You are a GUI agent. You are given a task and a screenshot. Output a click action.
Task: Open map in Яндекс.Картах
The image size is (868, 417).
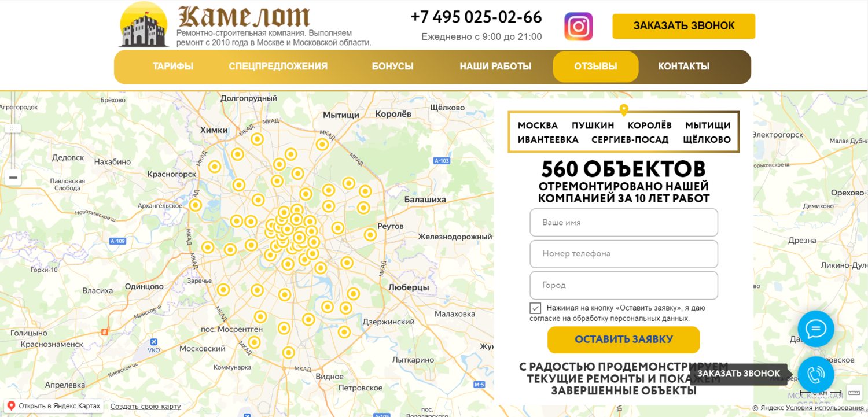[x=53, y=406]
